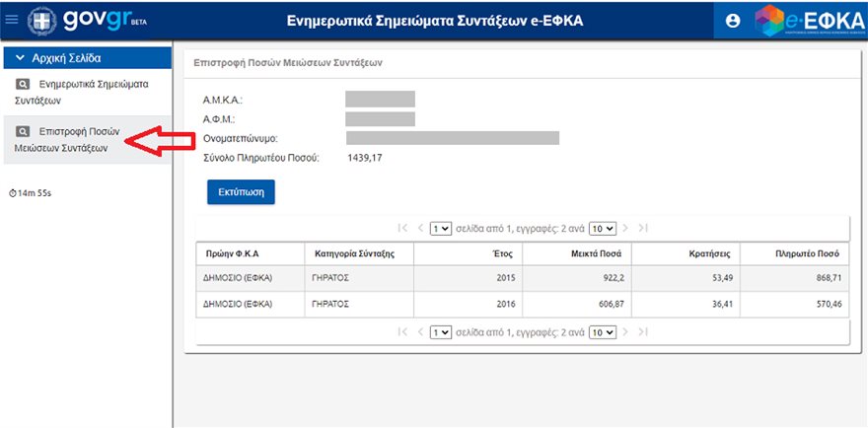Click next page arrow in top paginator
Image resolution: width=868 pixels, height=428 pixels.
click(x=625, y=228)
